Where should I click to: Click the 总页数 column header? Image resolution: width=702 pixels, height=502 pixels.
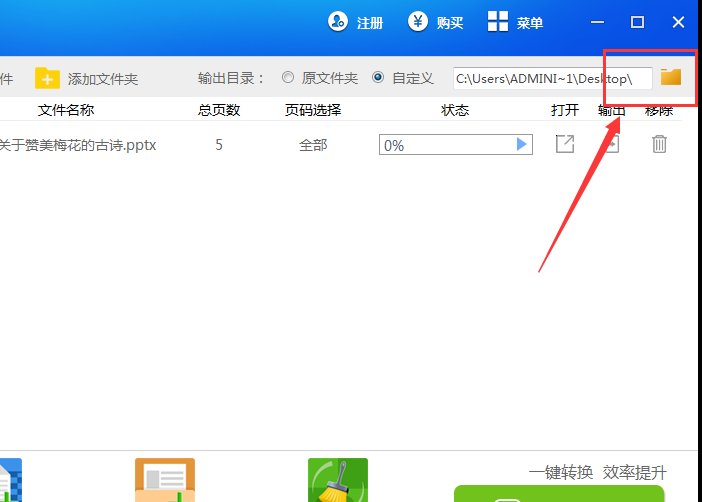click(x=219, y=110)
